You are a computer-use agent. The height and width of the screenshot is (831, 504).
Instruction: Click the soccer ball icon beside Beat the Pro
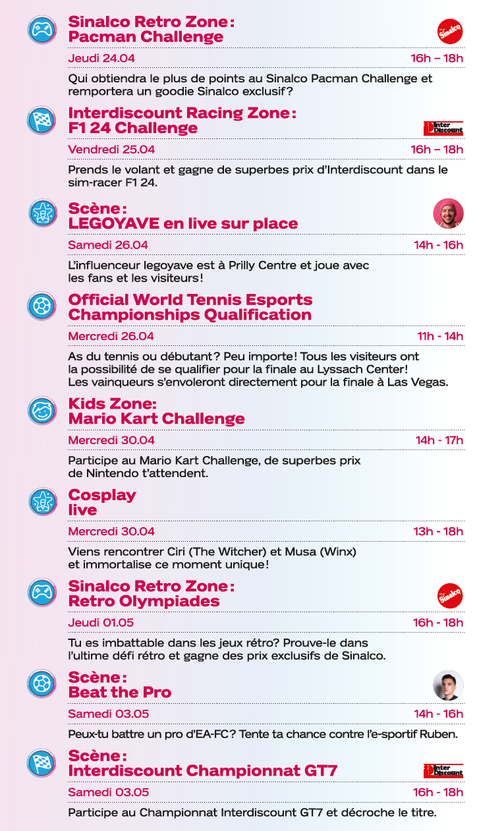pos(42,683)
